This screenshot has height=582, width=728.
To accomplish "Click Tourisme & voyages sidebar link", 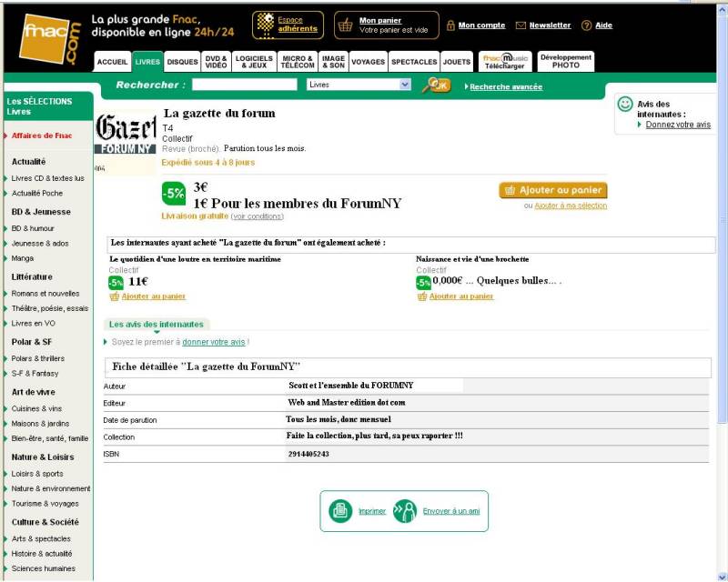I will pos(45,504).
